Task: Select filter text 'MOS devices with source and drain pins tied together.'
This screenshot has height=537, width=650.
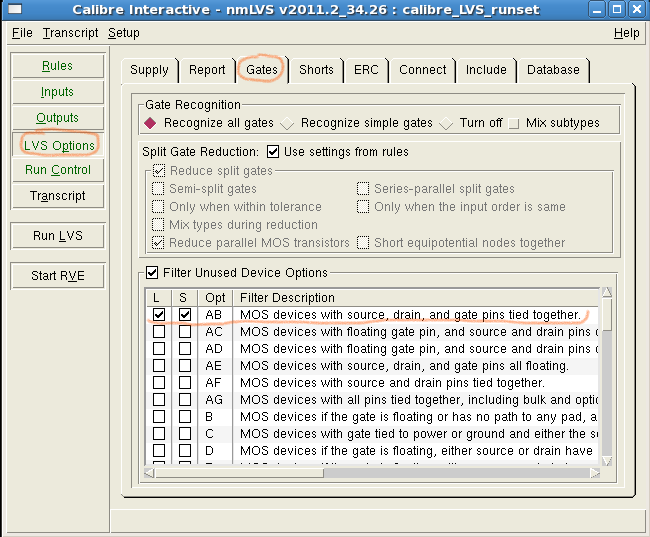Action: pos(392,383)
